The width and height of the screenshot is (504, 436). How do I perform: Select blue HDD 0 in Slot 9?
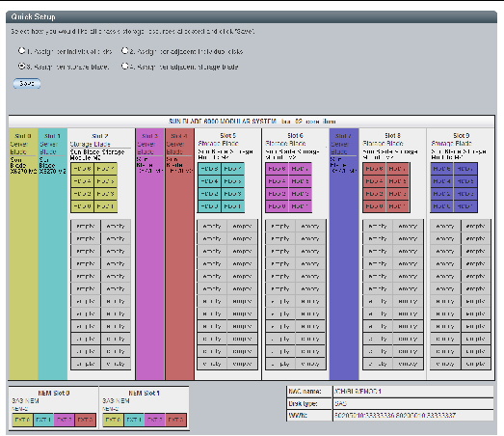[442, 206]
